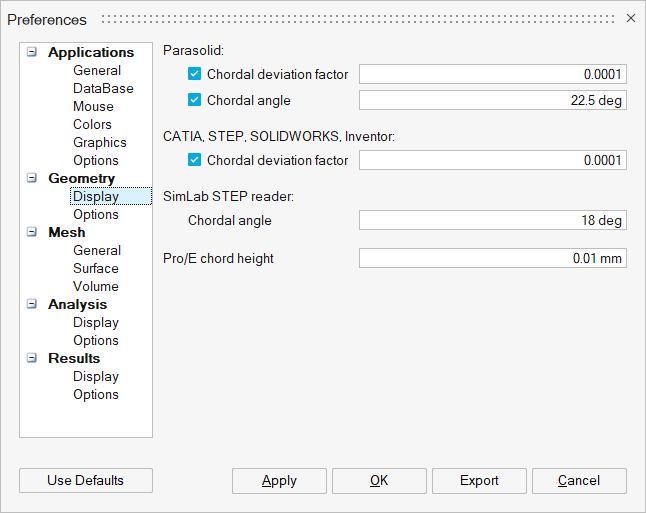The height and width of the screenshot is (513, 646).
Task: Select Colors under Applications
Action: pos(92,125)
